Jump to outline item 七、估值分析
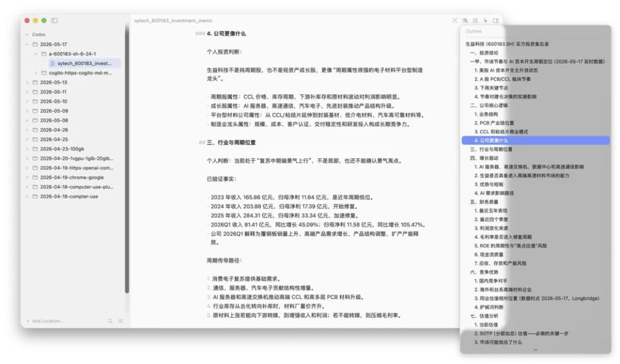 coord(484,316)
